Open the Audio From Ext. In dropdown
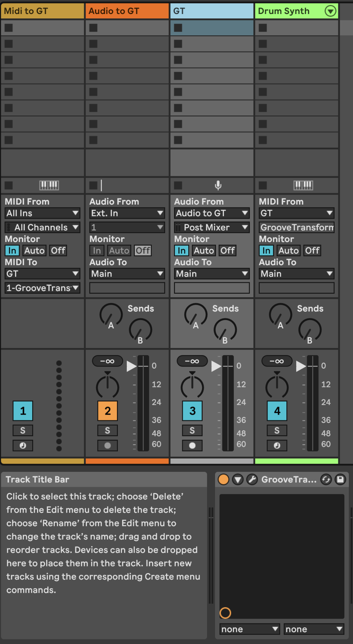Viewport: 353px width, 644px height. pyautogui.click(x=127, y=213)
